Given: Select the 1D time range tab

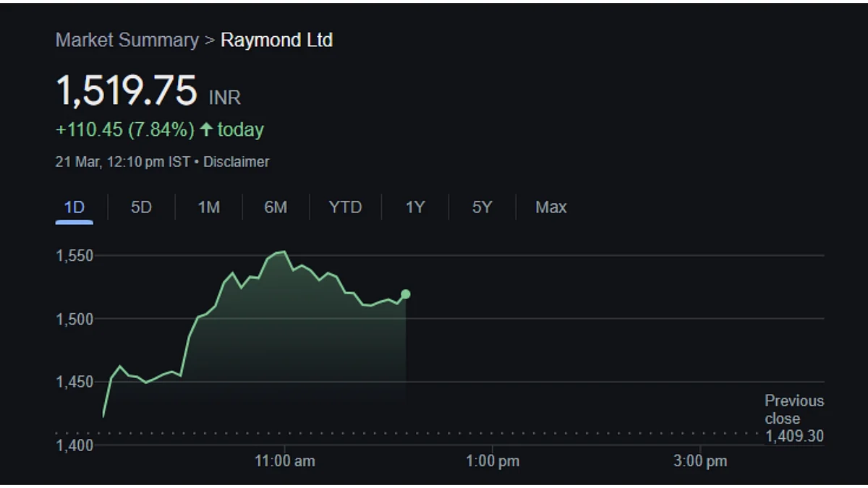Looking at the screenshot, I should click(75, 207).
